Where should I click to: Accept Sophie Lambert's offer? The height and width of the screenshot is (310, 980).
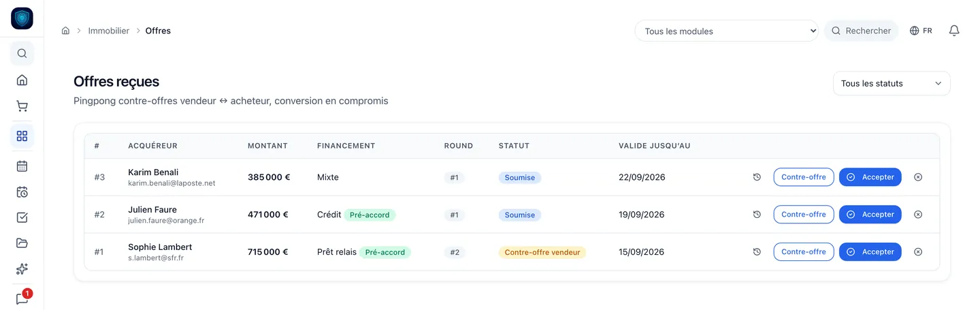coord(870,252)
